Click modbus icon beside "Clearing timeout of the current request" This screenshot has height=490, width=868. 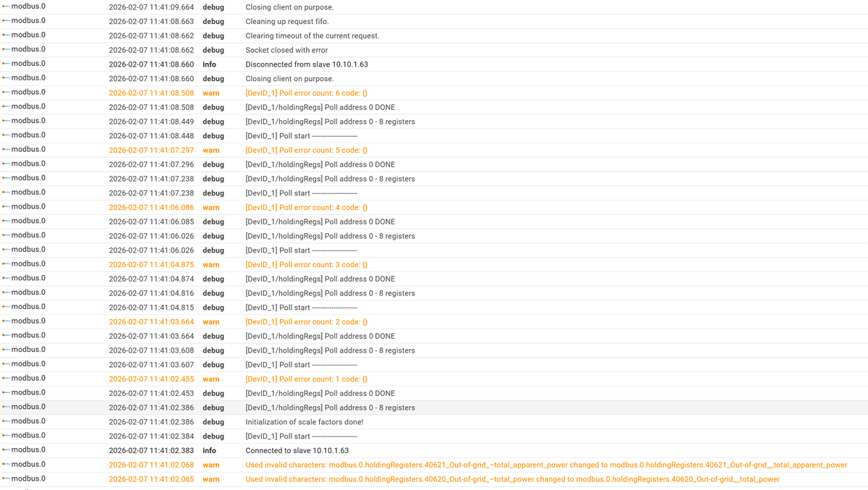(x=6, y=35)
